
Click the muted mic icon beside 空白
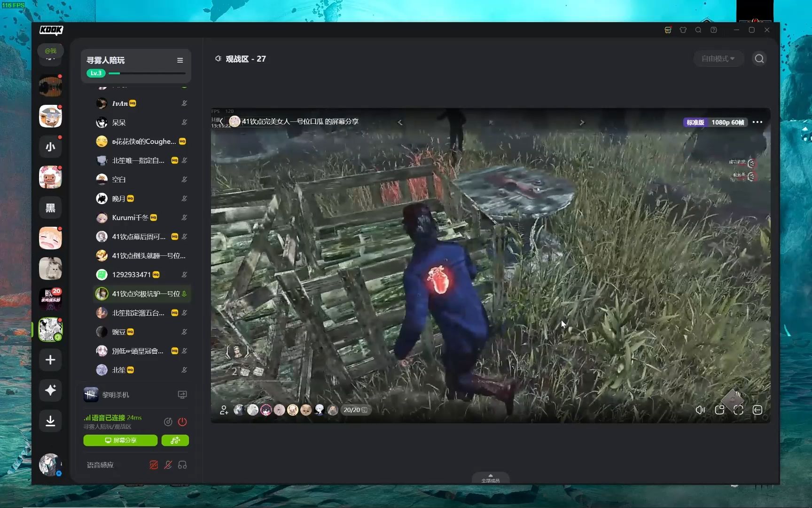[x=184, y=180]
